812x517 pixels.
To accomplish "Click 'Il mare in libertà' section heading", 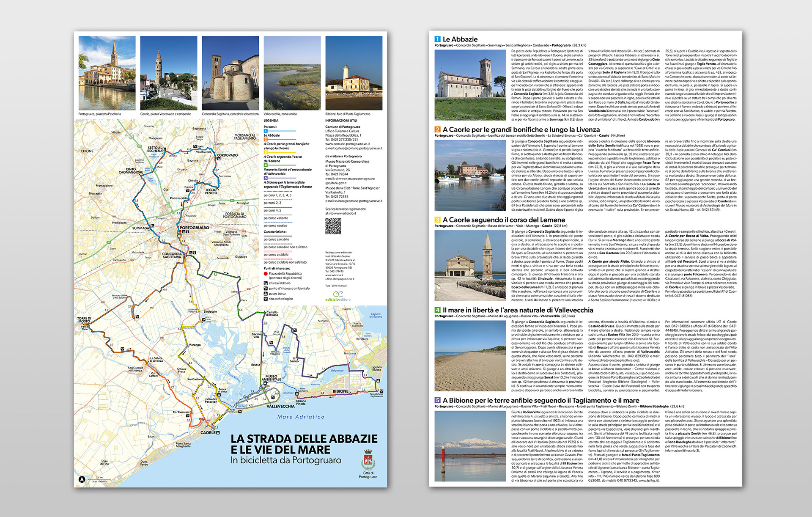I will click(518, 310).
